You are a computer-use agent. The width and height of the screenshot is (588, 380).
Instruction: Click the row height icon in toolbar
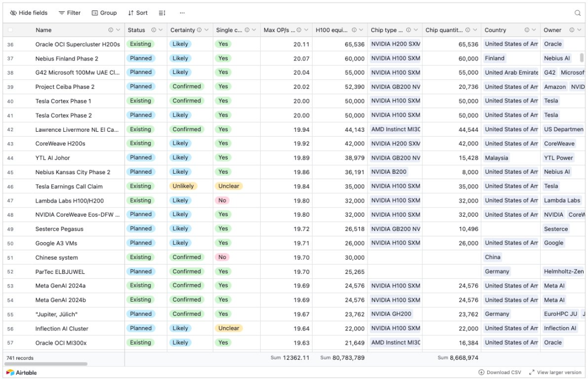tap(162, 13)
